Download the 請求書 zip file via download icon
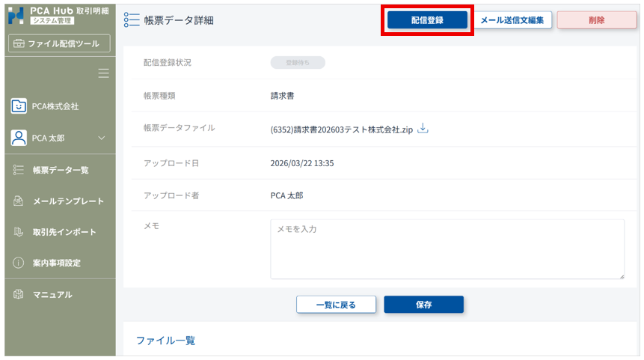The image size is (644, 360). tap(423, 129)
